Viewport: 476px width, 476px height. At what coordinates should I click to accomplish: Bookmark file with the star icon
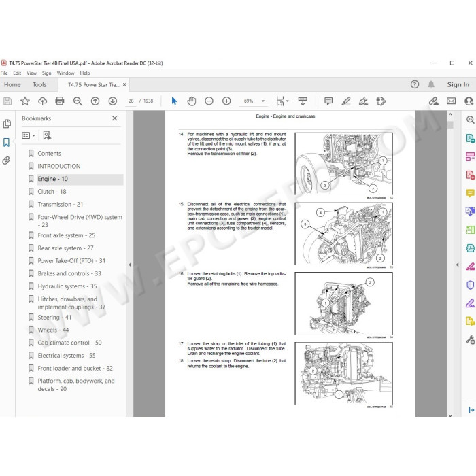25,101
